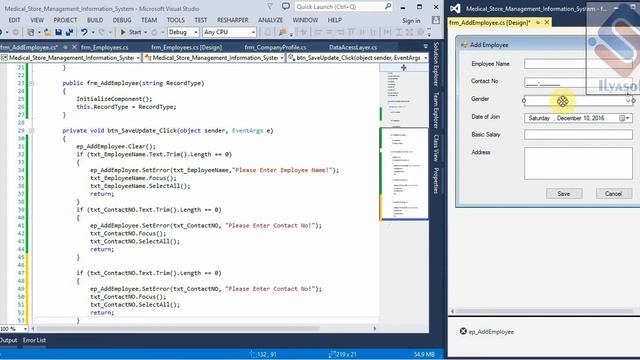Select the Employee Name text box

click(x=578, y=64)
